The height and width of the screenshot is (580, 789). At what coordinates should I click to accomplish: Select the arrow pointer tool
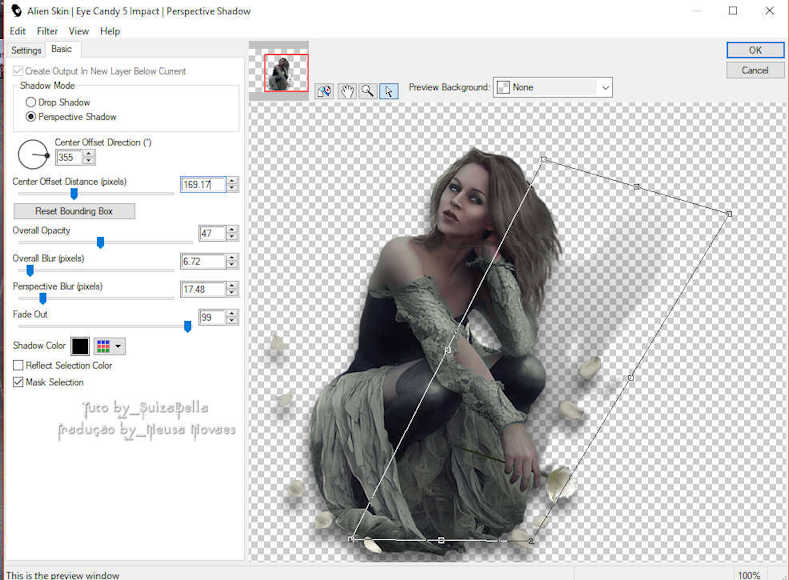388,91
